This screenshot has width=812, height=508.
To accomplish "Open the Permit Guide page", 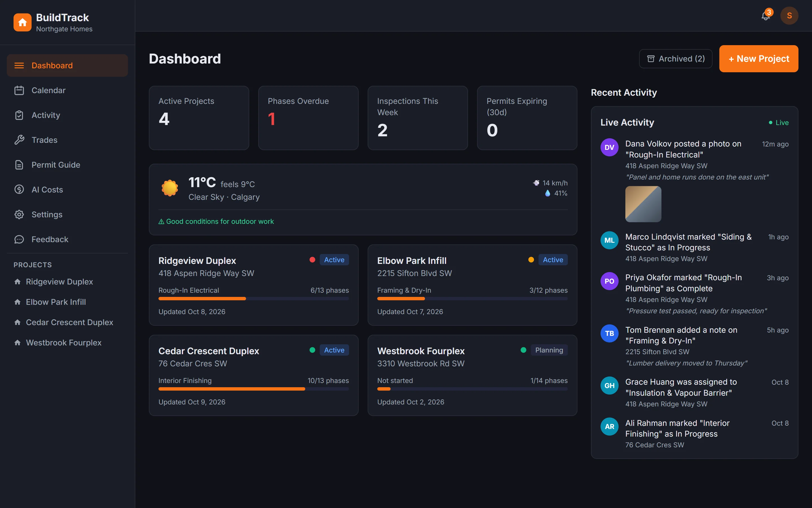I will point(67,165).
